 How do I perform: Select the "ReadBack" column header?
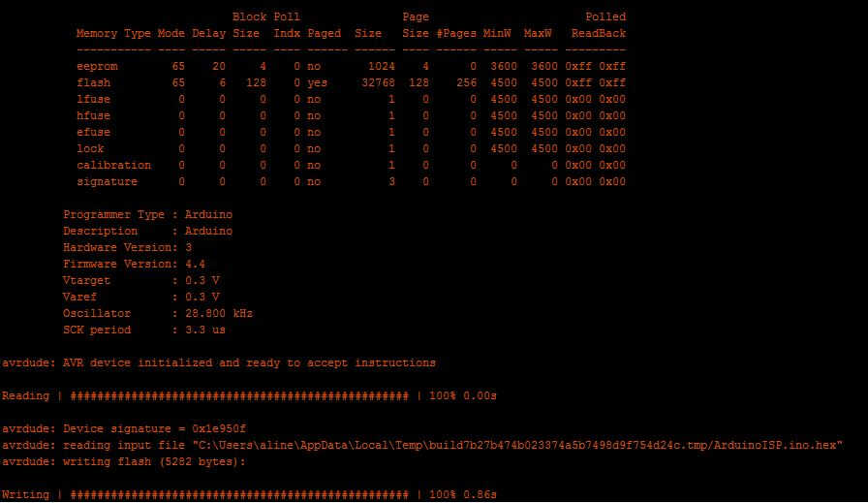point(599,33)
